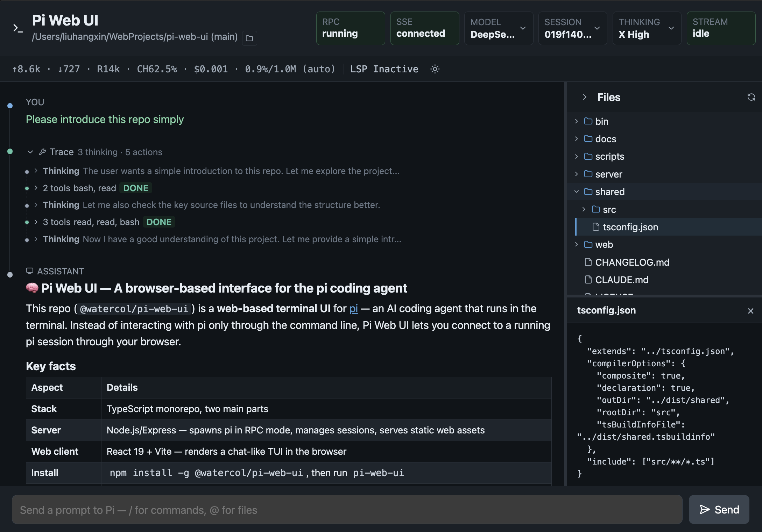Collapse the Files panel chevron
This screenshot has width=762, height=532.
[584, 97]
